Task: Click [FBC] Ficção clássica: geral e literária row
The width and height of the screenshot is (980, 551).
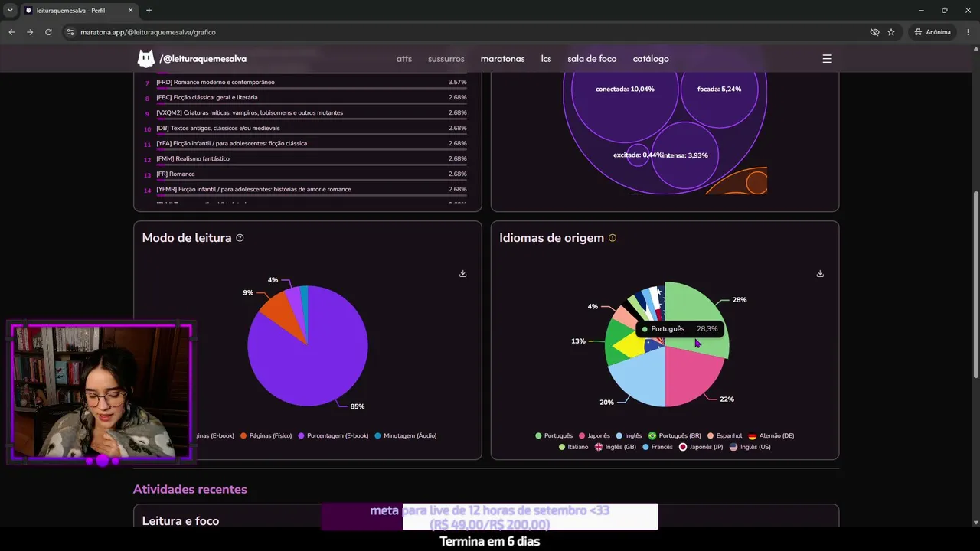Action: coord(306,98)
